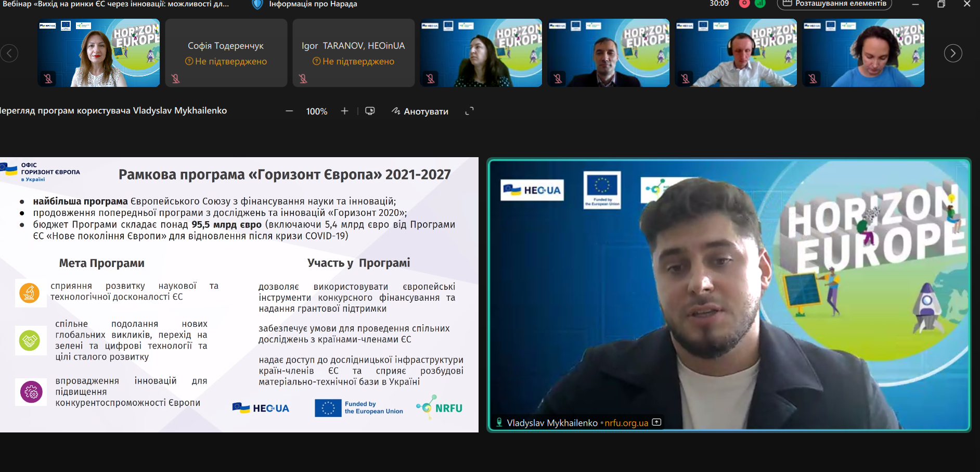Select the man wearing headphones thumbnail

(736, 53)
